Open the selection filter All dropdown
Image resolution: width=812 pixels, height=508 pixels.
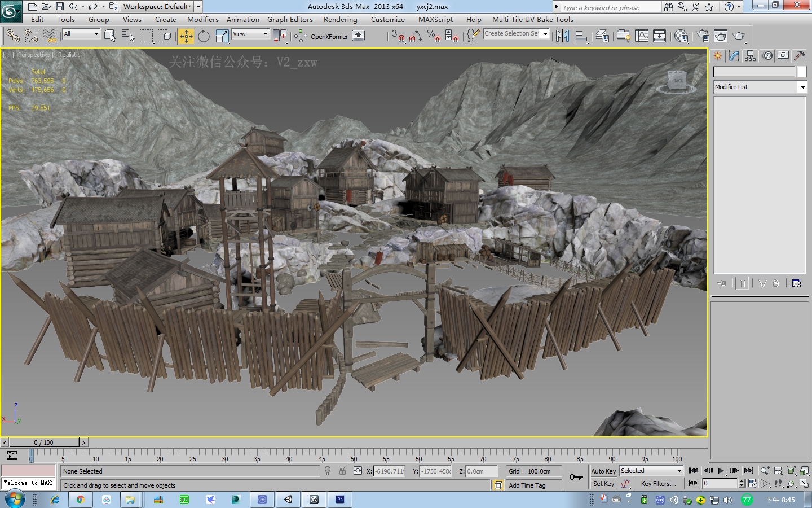tap(81, 34)
